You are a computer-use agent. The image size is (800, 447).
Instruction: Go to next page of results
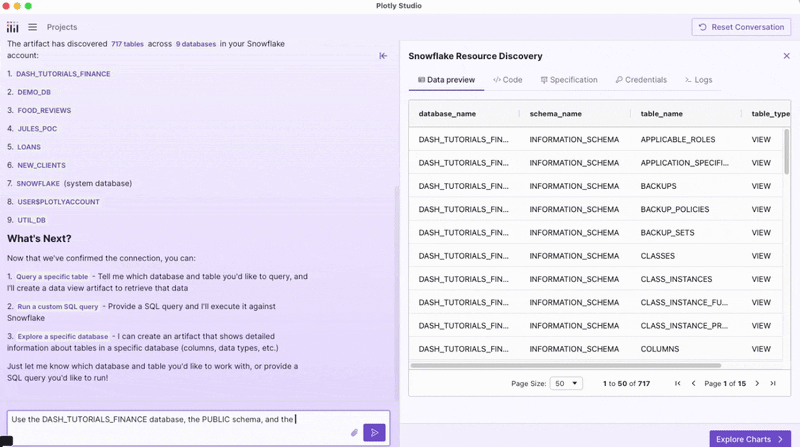[757, 383]
